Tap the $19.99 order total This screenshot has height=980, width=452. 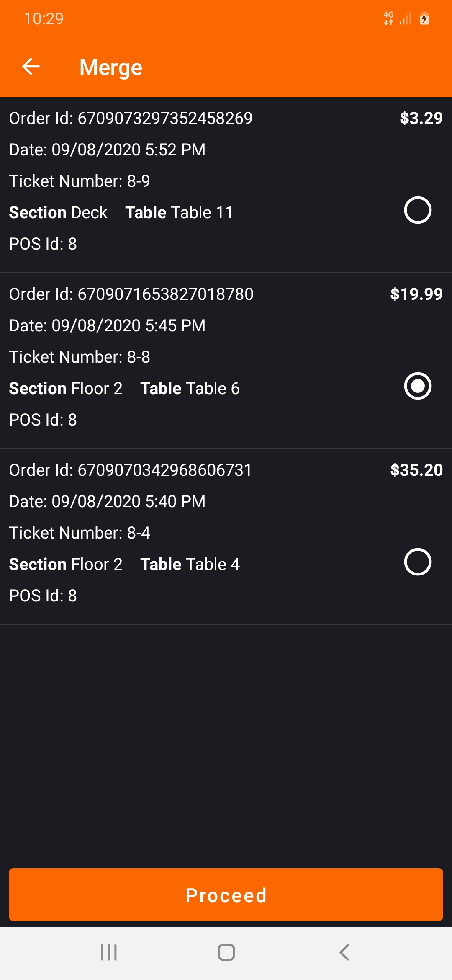tap(416, 294)
